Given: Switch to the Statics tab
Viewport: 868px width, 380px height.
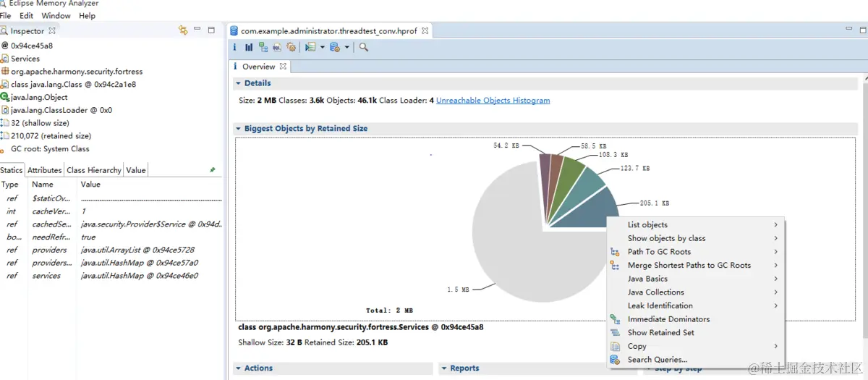Looking at the screenshot, I should [x=12, y=170].
